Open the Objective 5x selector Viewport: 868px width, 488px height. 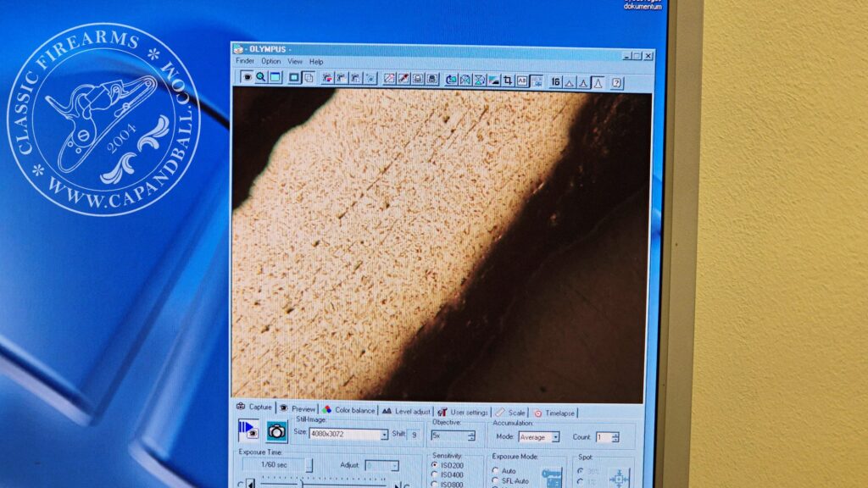(x=471, y=435)
